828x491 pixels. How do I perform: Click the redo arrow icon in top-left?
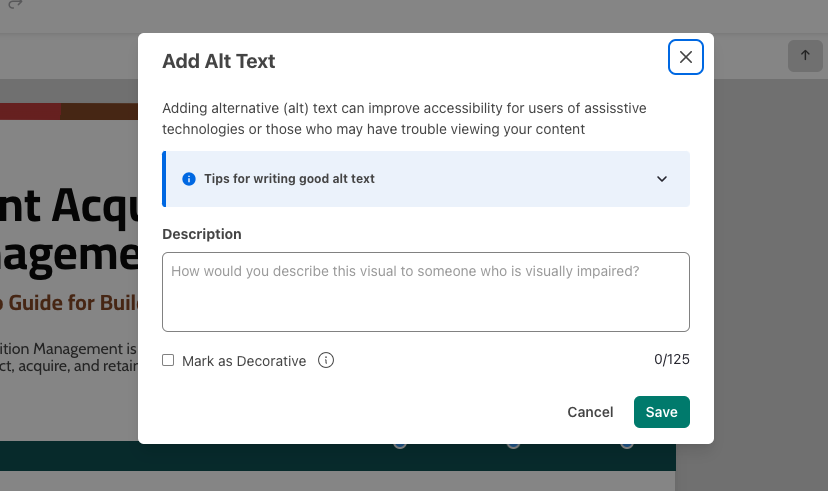14,5
